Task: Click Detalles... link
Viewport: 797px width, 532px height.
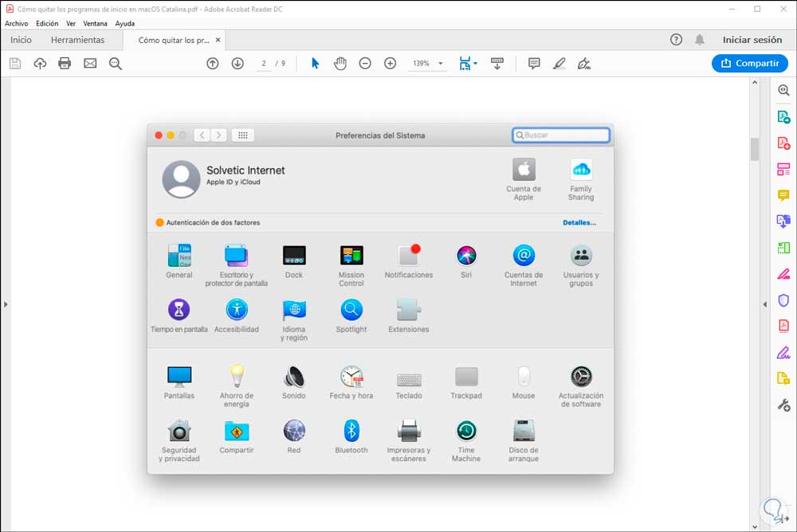Action: pyautogui.click(x=579, y=222)
